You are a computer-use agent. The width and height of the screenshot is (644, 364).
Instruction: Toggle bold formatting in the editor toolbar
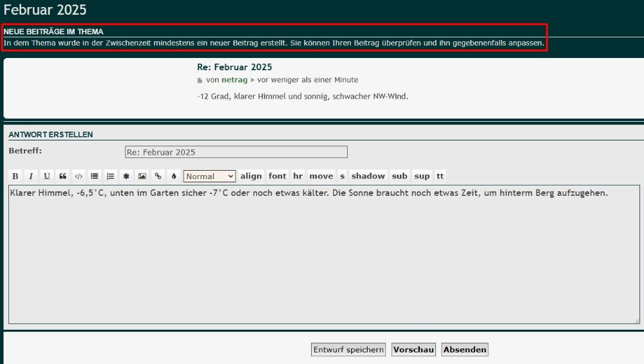(15, 176)
